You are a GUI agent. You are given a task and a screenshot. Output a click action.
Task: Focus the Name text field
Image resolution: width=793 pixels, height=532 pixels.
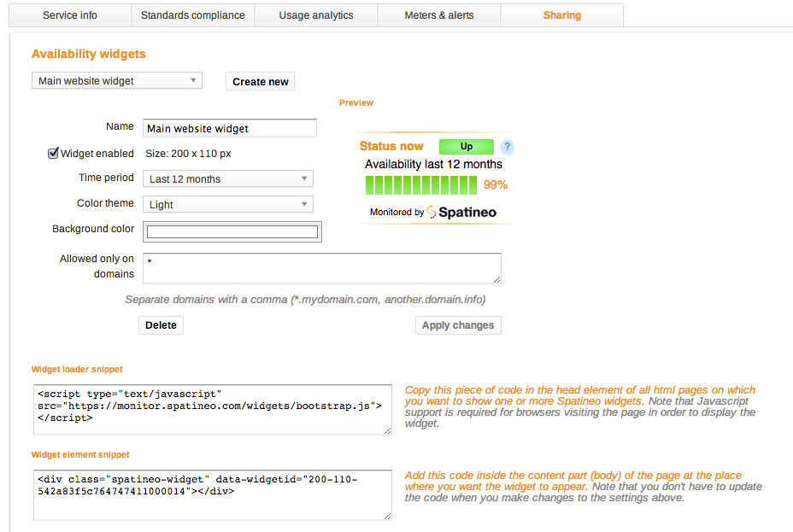tap(230, 128)
